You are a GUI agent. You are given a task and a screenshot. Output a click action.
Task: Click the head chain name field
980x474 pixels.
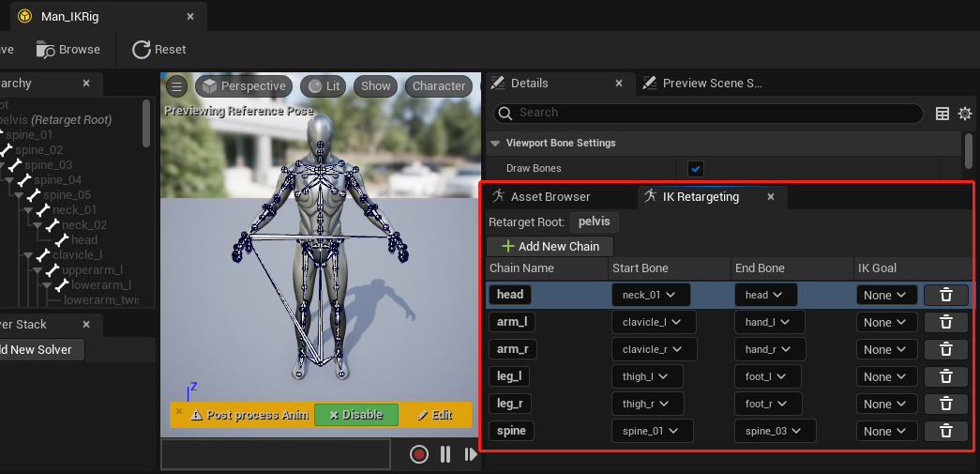tap(510, 295)
